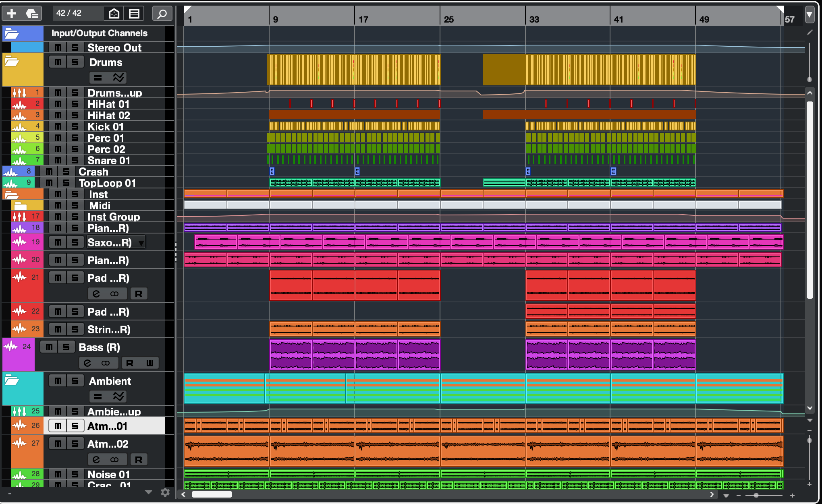Collapse the Ambient folder track
822x504 pixels.
click(x=12, y=380)
